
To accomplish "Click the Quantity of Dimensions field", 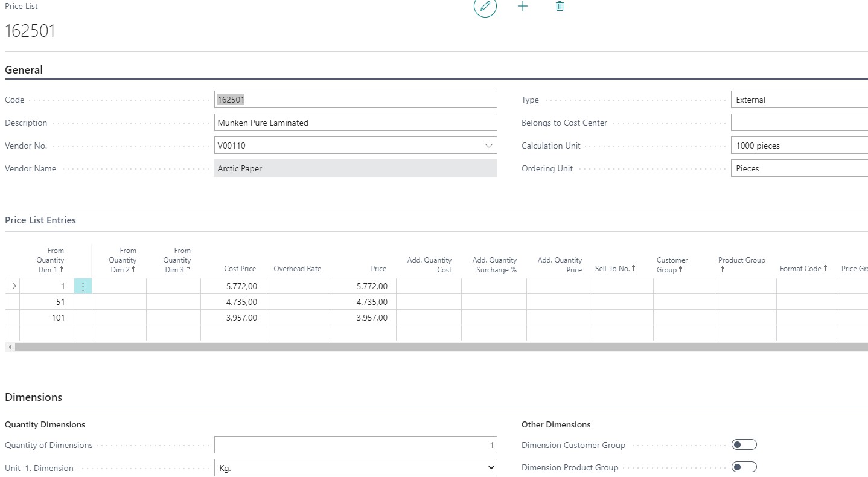I will pyautogui.click(x=356, y=445).
